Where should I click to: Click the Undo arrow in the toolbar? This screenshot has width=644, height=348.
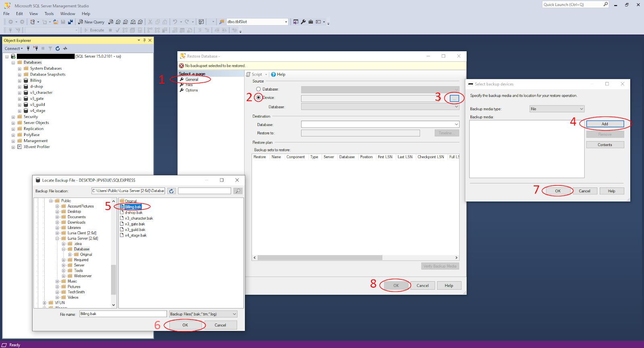[175, 22]
